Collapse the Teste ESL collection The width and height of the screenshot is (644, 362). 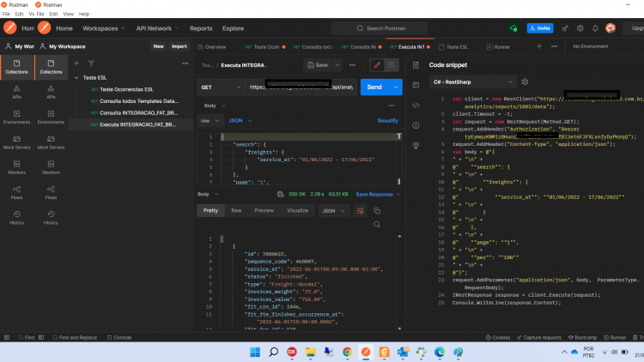coord(76,77)
